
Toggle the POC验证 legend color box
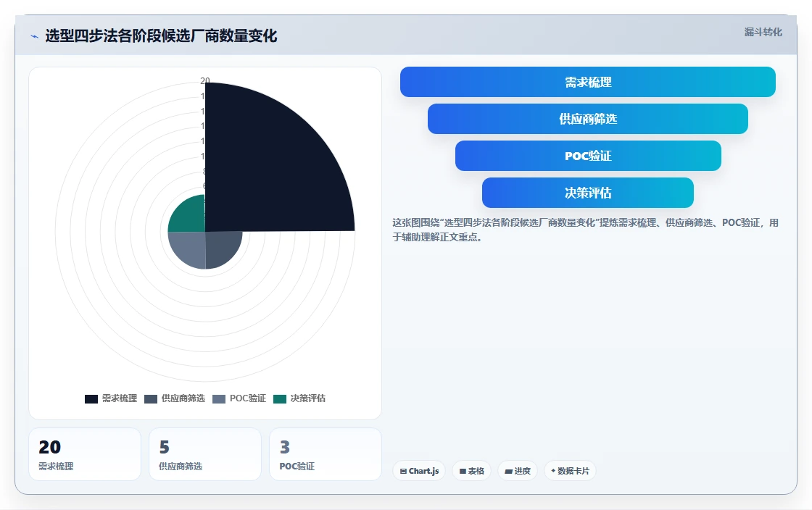click(219, 398)
